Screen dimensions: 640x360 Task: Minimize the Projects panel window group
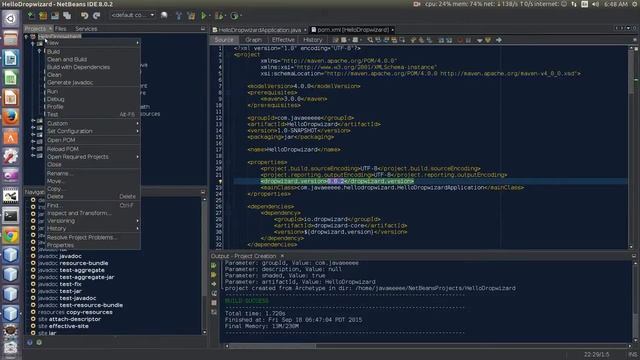203,29
